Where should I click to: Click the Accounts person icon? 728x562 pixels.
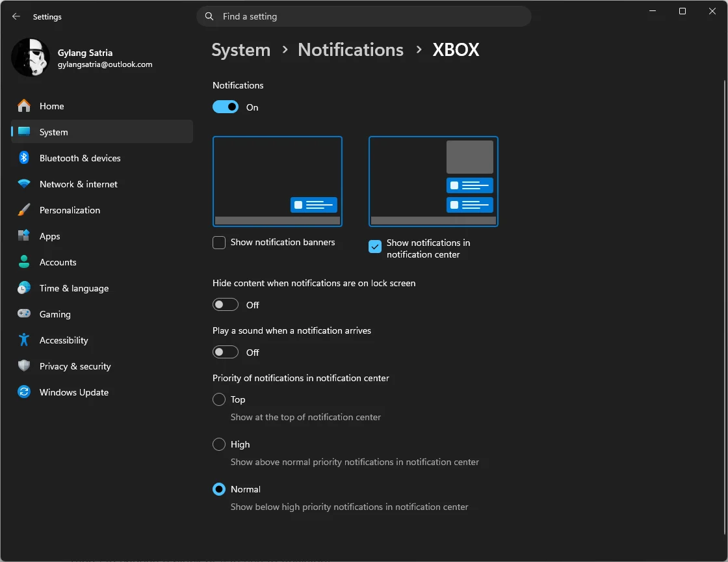(24, 262)
